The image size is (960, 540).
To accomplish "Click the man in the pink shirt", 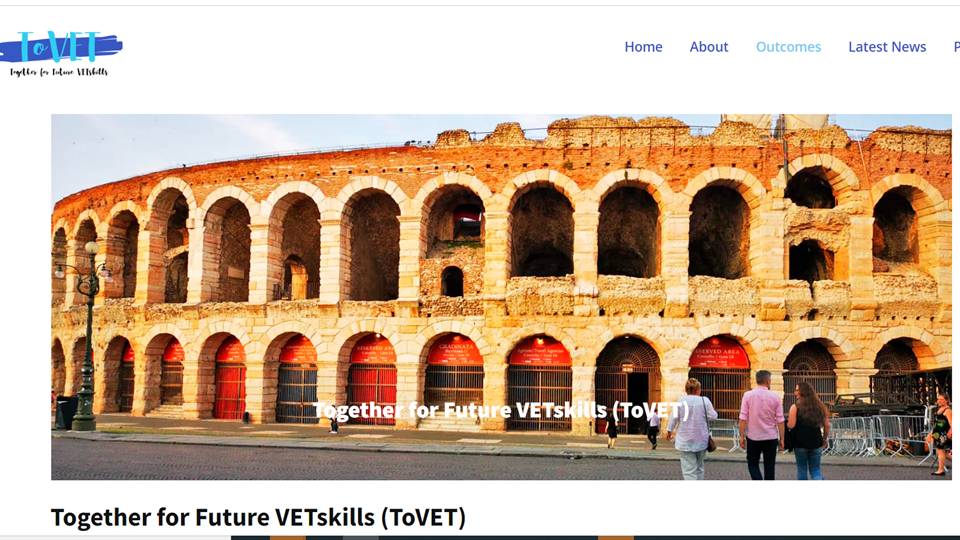I will click(761, 426).
